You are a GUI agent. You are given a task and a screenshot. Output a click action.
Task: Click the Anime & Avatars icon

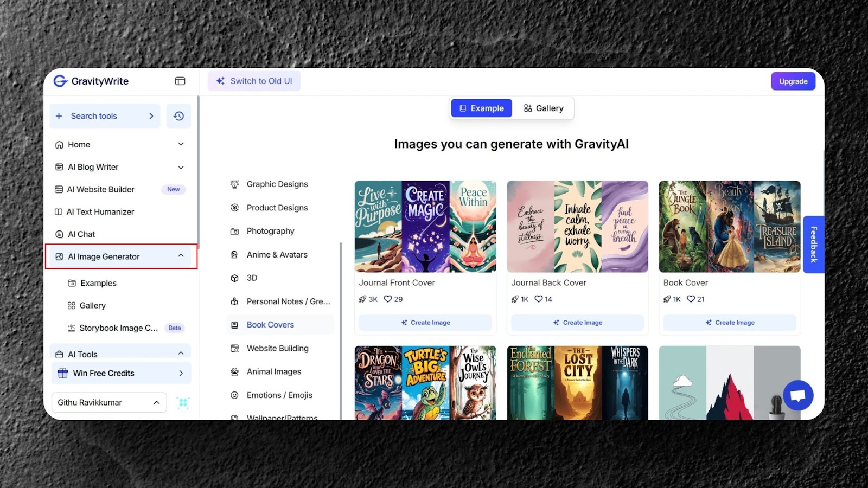[234, 255]
